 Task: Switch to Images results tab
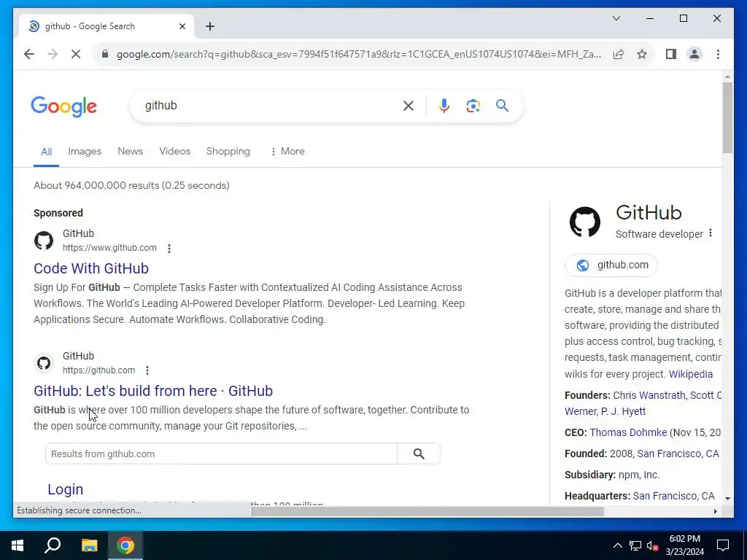point(85,152)
